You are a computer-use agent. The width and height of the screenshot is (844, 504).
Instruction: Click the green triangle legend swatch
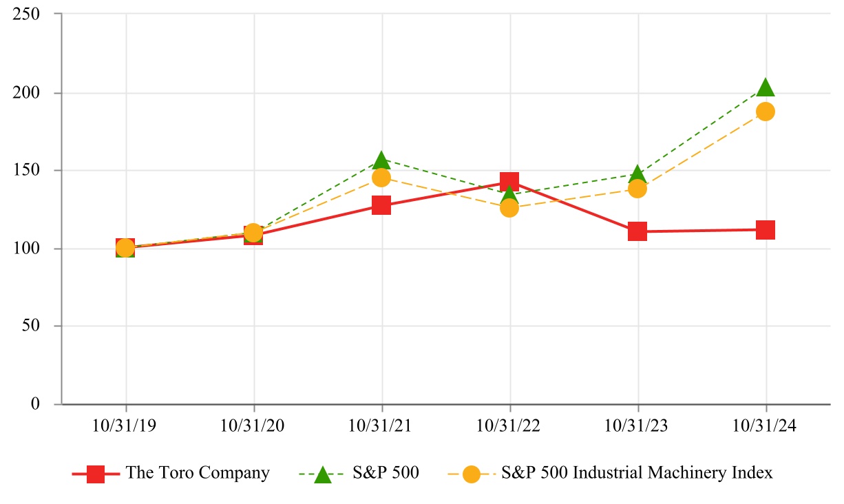click(x=322, y=474)
